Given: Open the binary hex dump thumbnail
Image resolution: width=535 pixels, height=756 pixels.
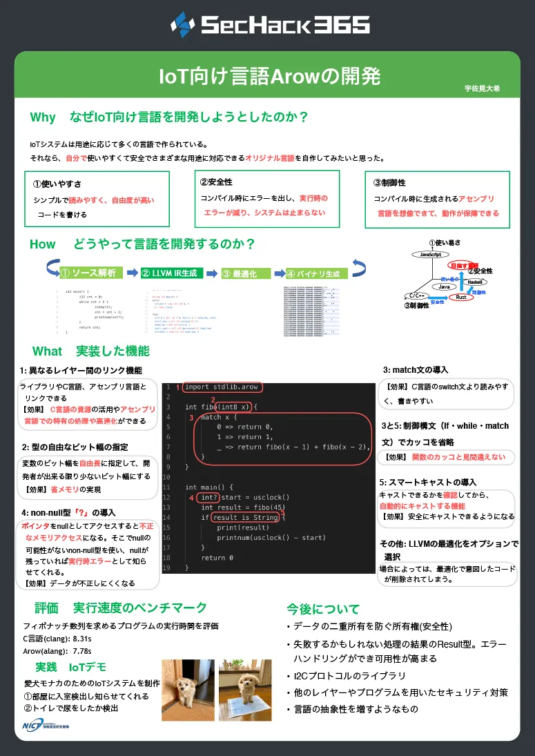Looking at the screenshot, I should [311, 311].
